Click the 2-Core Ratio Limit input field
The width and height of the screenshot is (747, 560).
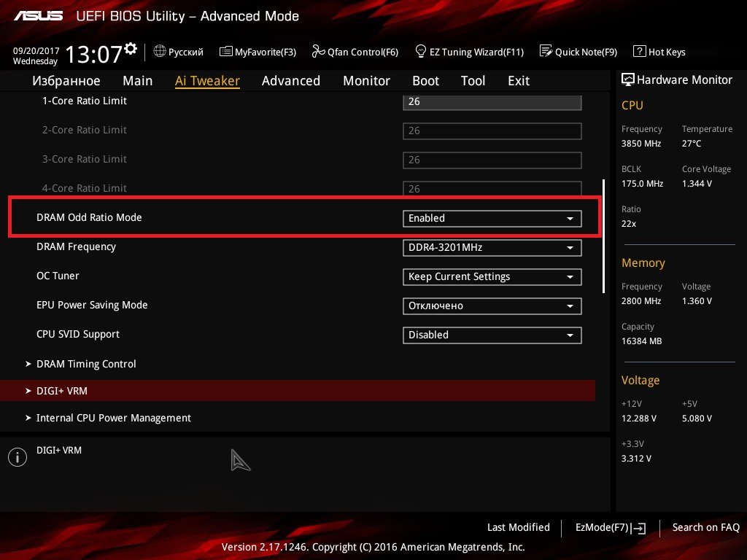pos(492,131)
